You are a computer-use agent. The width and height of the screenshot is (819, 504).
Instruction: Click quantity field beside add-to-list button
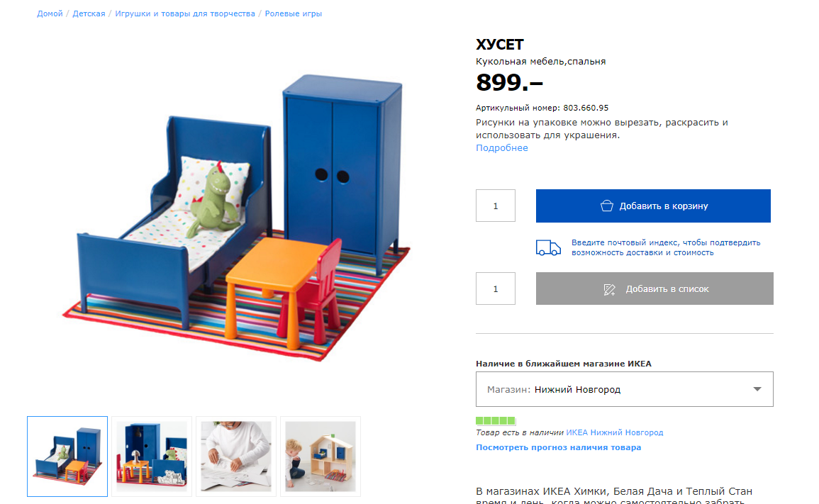pyautogui.click(x=495, y=289)
